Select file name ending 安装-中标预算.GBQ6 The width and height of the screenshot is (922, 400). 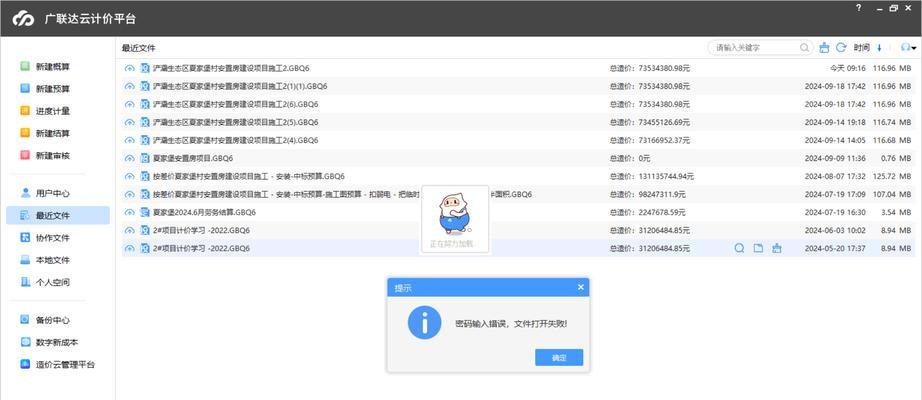pyautogui.click(x=248, y=176)
